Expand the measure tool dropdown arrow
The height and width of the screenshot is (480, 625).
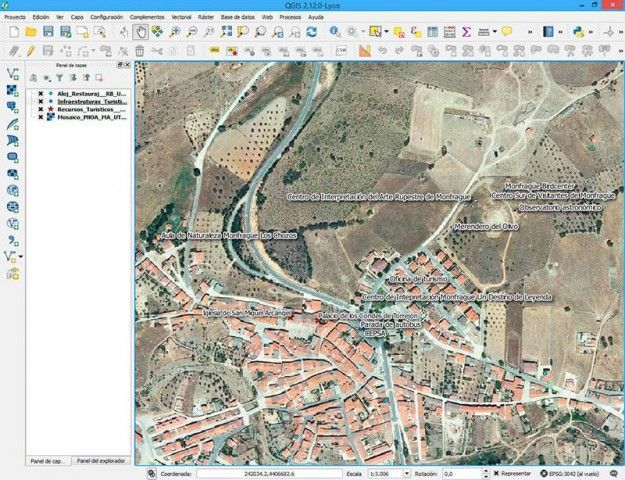point(494,32)
